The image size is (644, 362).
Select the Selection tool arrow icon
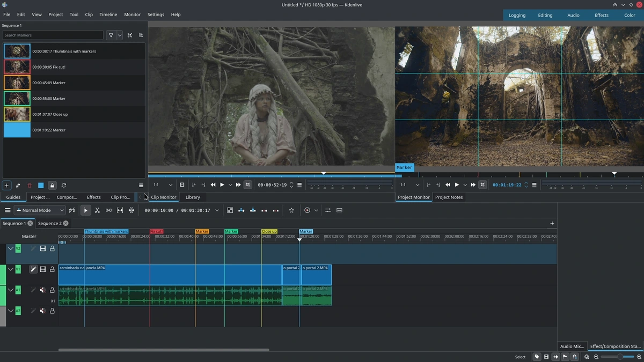[85, 210]
